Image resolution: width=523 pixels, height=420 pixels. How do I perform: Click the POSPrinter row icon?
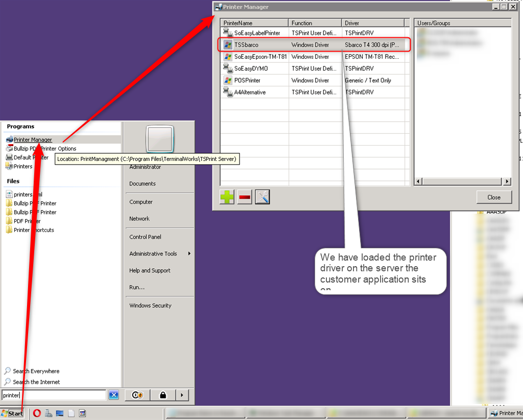228,80
